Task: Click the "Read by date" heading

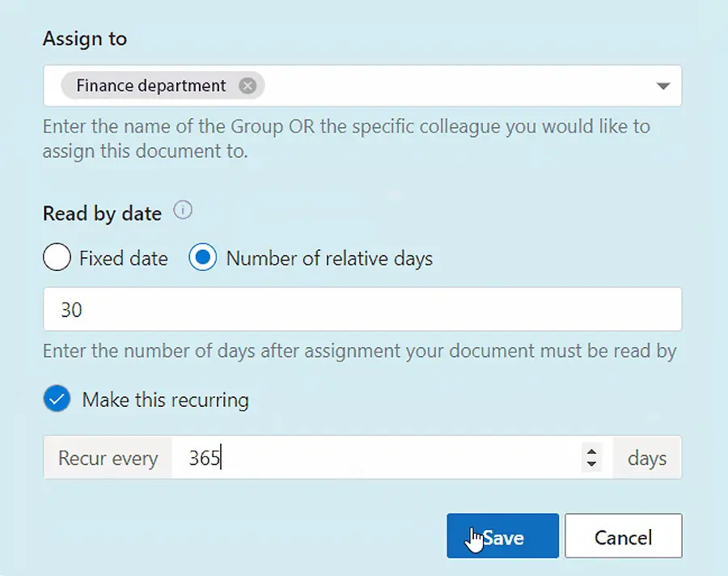Action: pos(102,214)
